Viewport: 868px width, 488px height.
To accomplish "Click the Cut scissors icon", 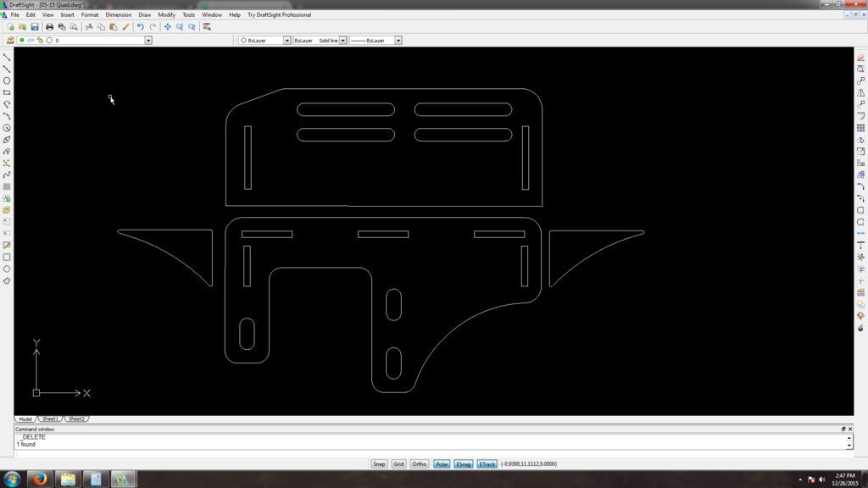I will coord(88,26).
